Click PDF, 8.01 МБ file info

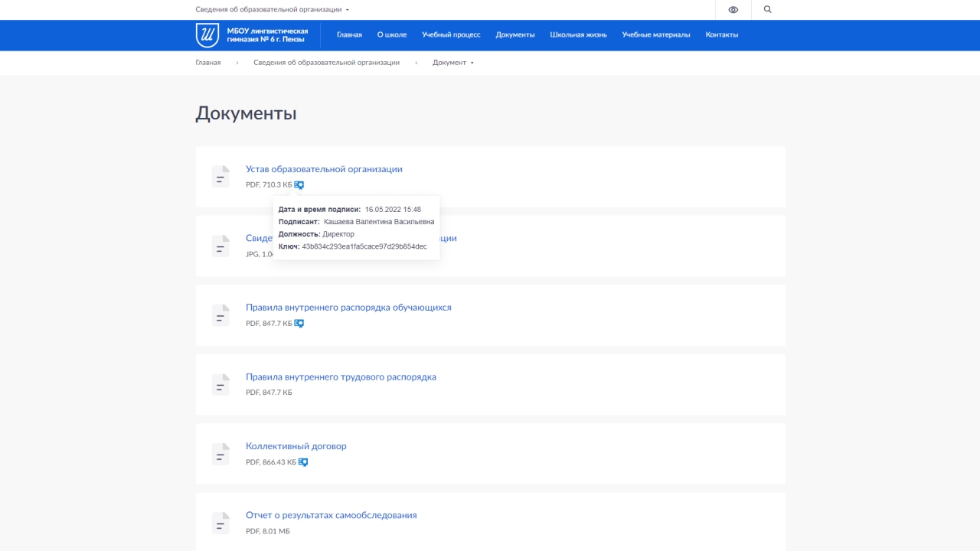point(268,531)
